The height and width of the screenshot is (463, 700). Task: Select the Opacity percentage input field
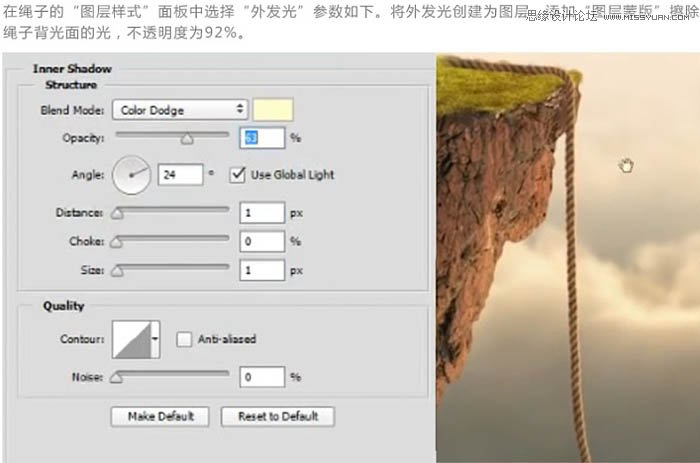[261, 138]
